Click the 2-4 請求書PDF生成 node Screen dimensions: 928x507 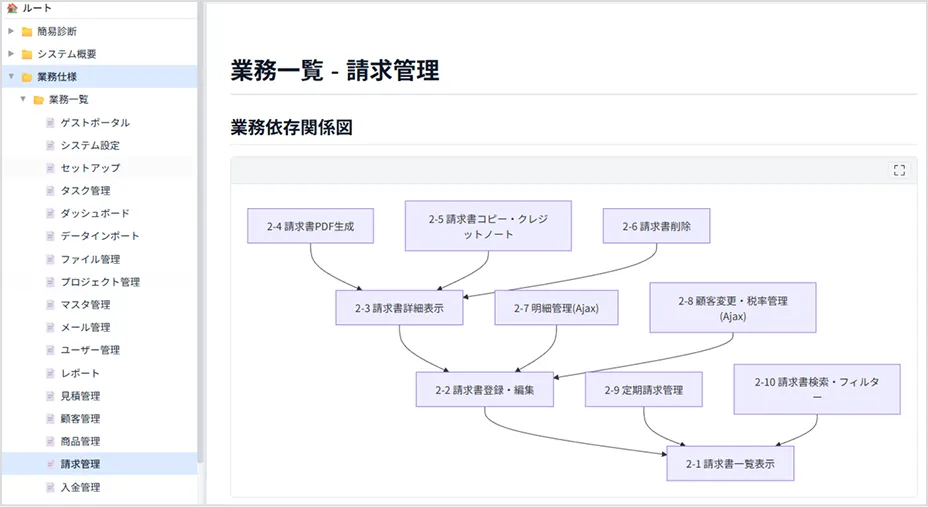tap(310, 226)
